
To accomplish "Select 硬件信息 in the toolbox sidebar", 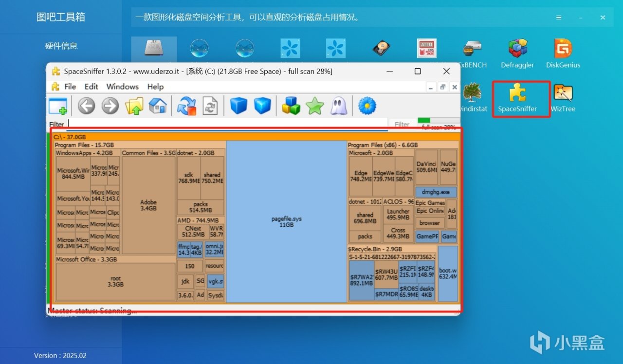I will [x=61, y=46].
